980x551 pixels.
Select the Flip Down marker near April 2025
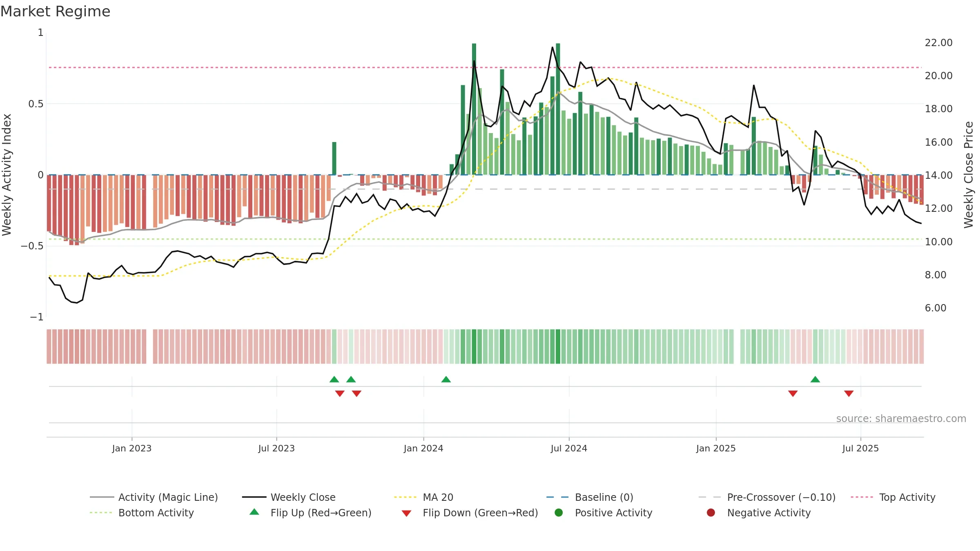coord(793,393)
